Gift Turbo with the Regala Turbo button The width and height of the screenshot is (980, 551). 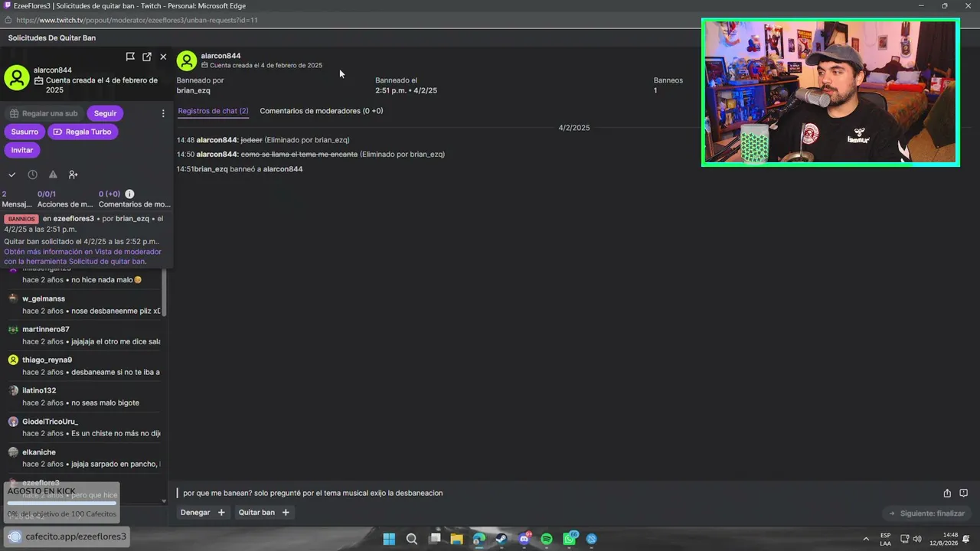[x=83, y=132]
